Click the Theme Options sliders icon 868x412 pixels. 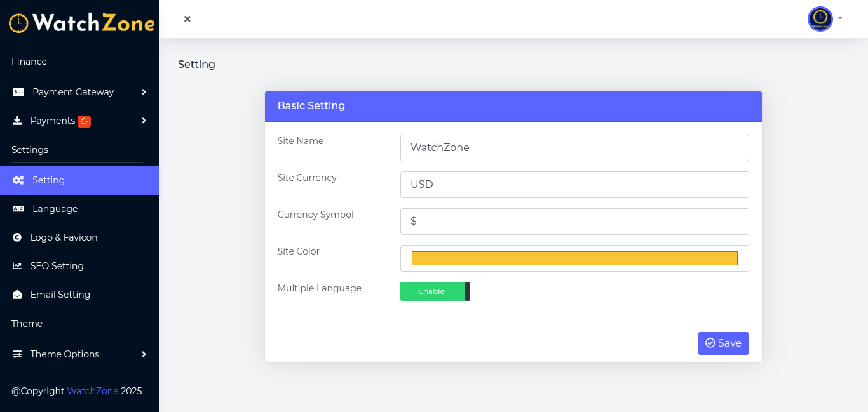[17, 354]
